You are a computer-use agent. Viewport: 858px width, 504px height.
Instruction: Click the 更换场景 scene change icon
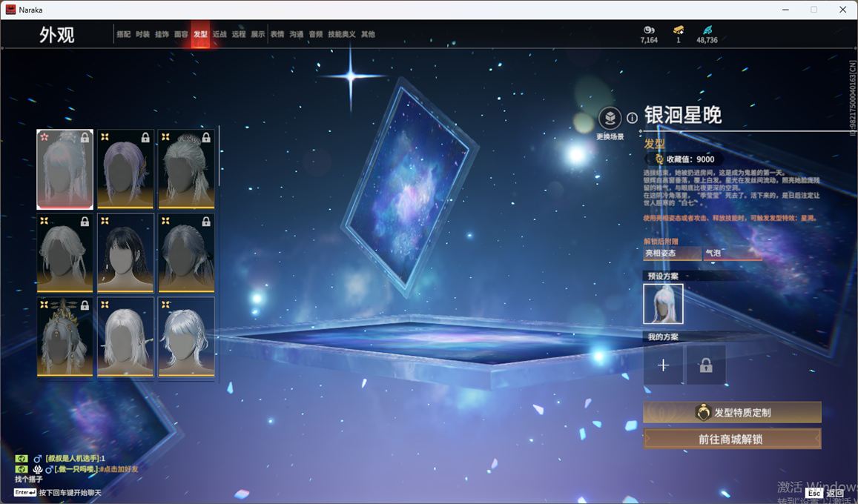pos(610,119)
